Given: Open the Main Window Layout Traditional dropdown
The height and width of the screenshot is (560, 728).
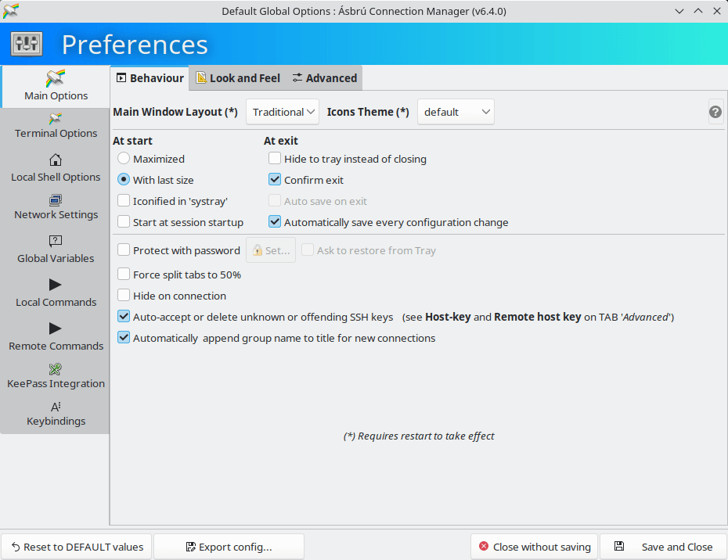Looking at the screenshot, I should coord(283,112).
